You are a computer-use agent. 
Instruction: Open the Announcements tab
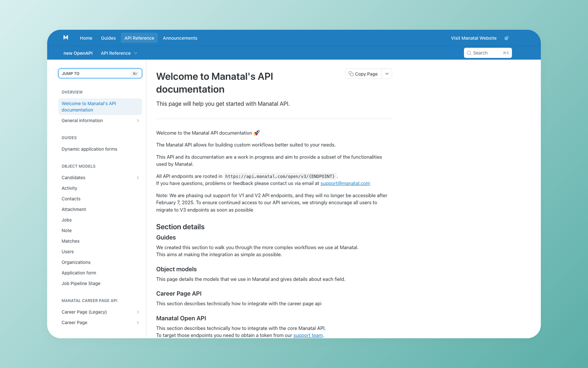pos(180,38)
